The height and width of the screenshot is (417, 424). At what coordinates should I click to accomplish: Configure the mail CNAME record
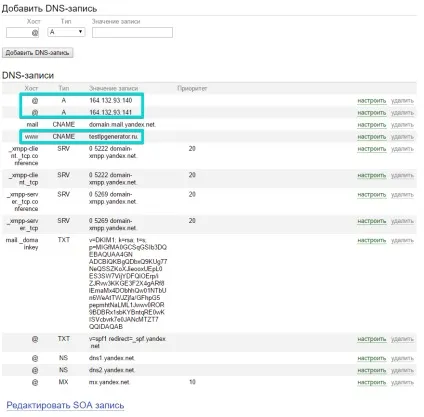point(372,125)
